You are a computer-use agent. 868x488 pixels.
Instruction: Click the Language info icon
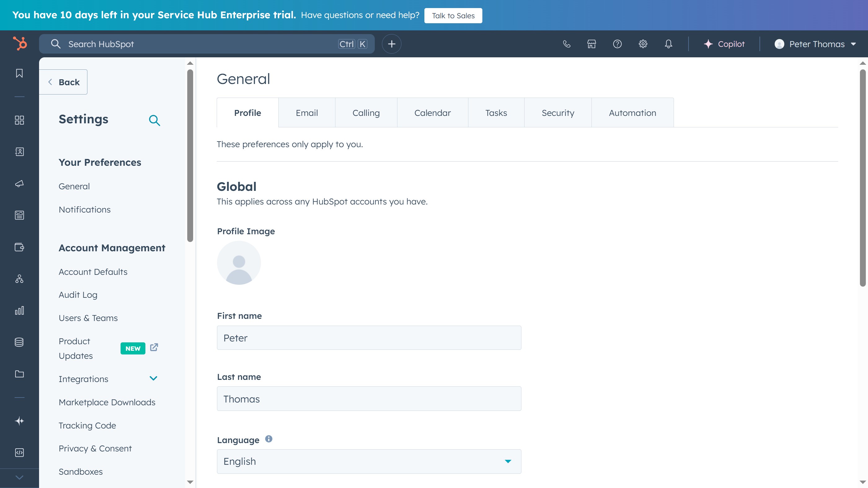coord(268,438)
